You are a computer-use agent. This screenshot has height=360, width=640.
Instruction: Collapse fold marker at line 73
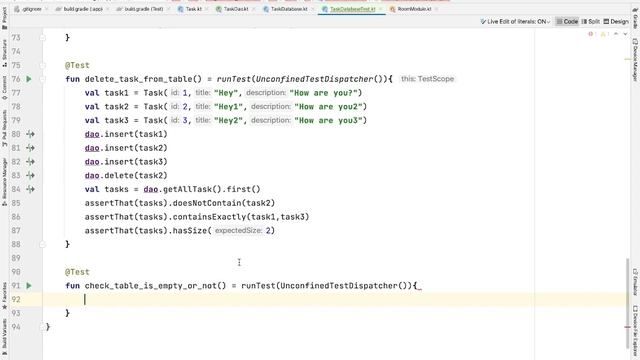coord(42,38)
